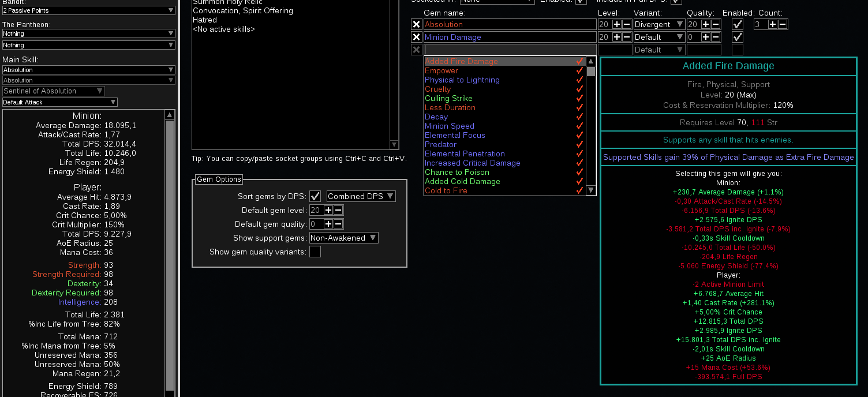Decrease default gem level with minus button
Viewport: 868px width, 397px height.
point(338,210)
